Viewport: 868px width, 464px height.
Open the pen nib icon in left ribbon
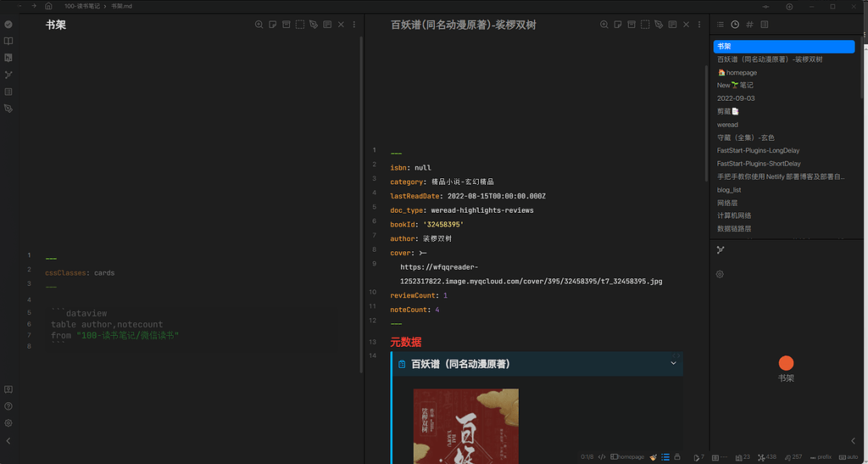pos(8,109)
